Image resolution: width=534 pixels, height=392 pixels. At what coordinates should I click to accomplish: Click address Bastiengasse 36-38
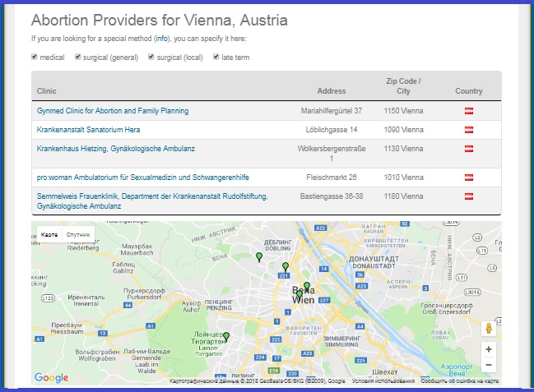pos(332,196)
